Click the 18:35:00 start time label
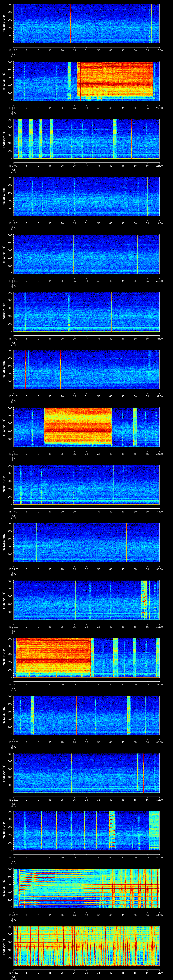This screenshot has height=980, width=173. tap(13, 627)
